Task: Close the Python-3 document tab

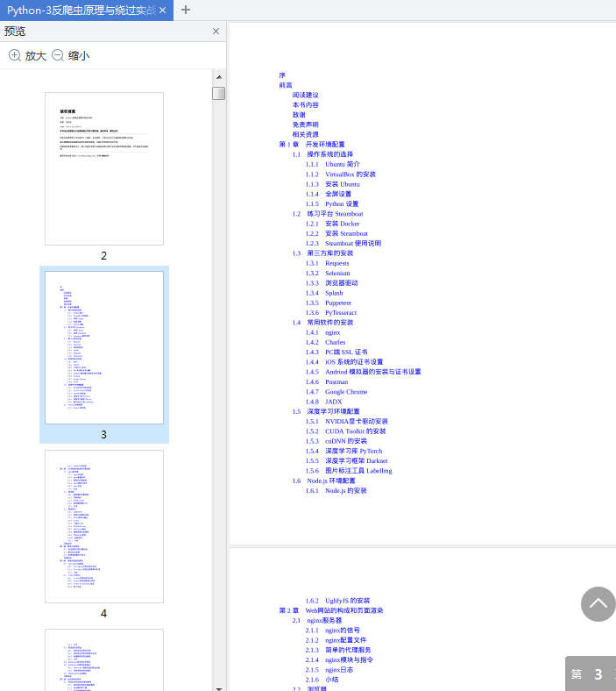Action: [x=163, y=11]
